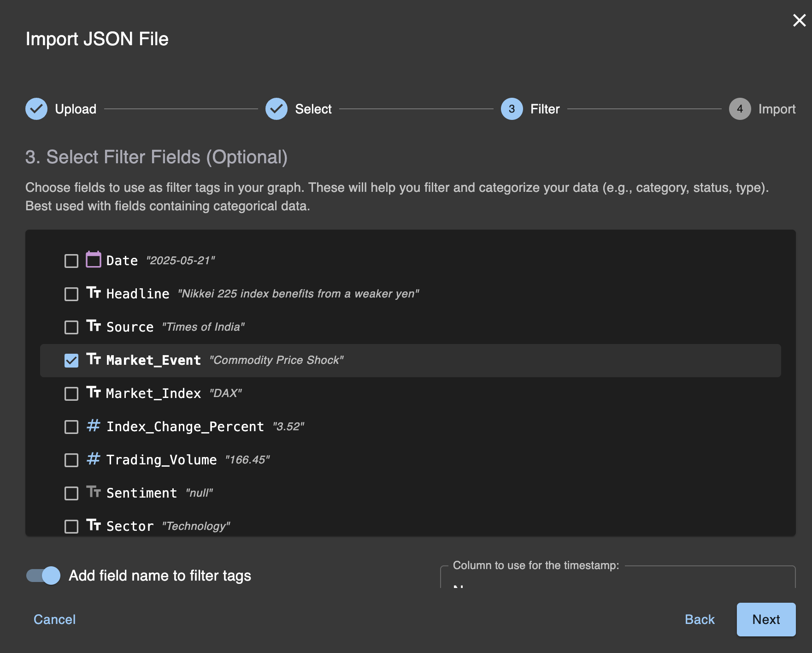The width and height of the screenshot is (812, 653).
Task: Check the Headline filter checkbox
Action: (71, 294)
